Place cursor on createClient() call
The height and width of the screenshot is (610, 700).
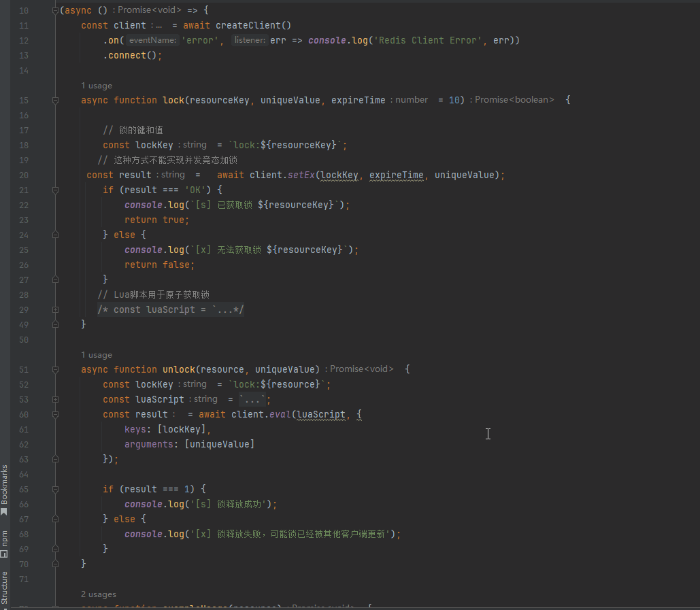click(253, 25)
